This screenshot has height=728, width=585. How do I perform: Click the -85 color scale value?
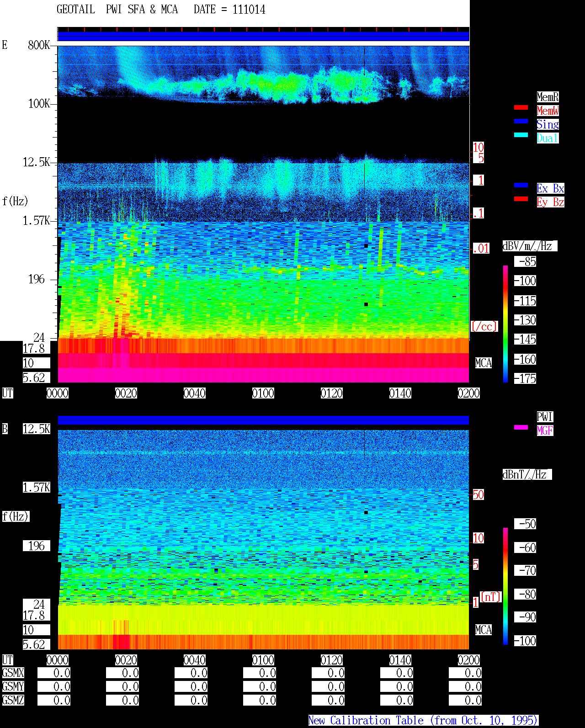coord(525,262)
